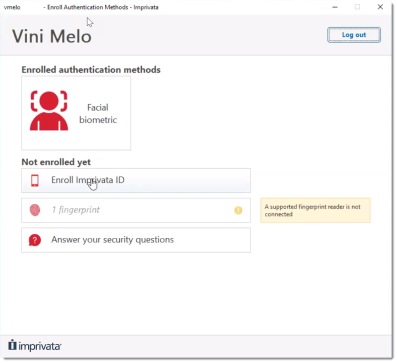Click the red phone icon for Imprivata ID
Viewport: 397px width, 363px height.
[x=35, y=180]
